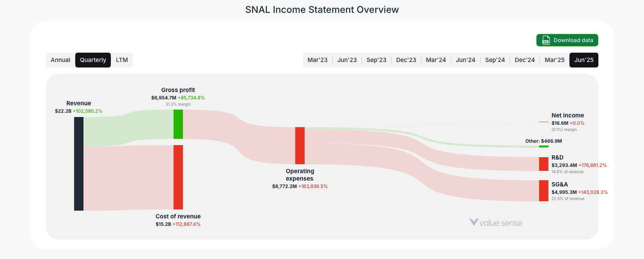Switch to the Dec'24 quarter
The image size is (644, 259).
pos(525,60)
